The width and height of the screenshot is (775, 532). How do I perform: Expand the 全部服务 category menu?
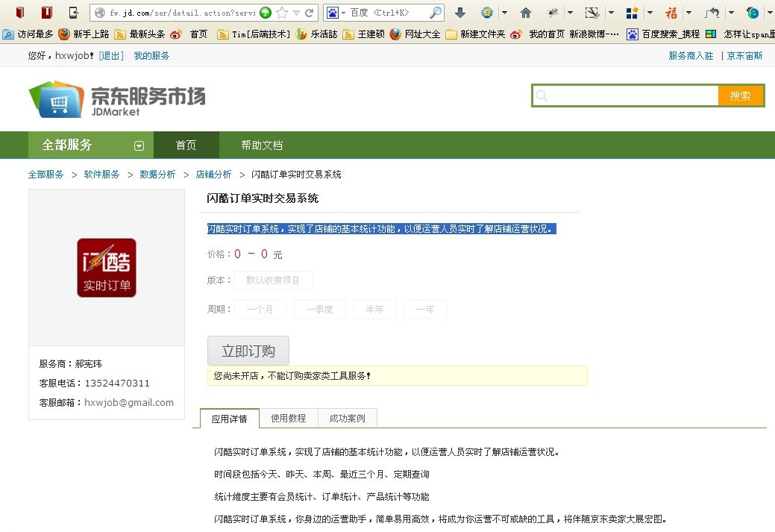pyautogui.click(x=91, y=145)
